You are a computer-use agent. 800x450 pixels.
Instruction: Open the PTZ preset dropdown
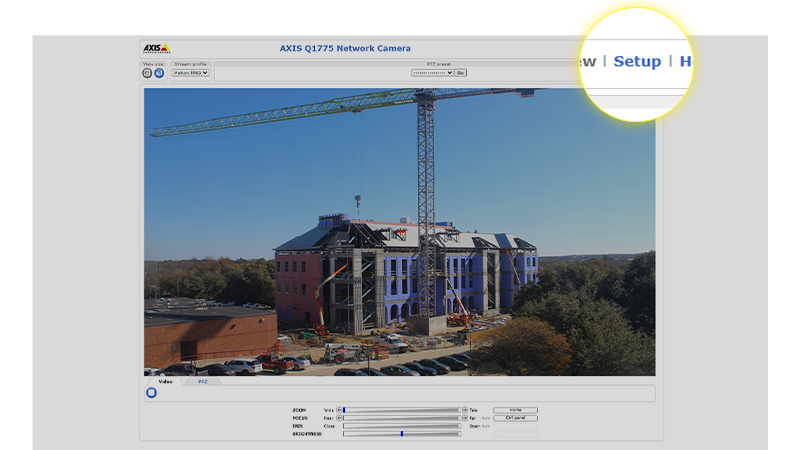432,73
